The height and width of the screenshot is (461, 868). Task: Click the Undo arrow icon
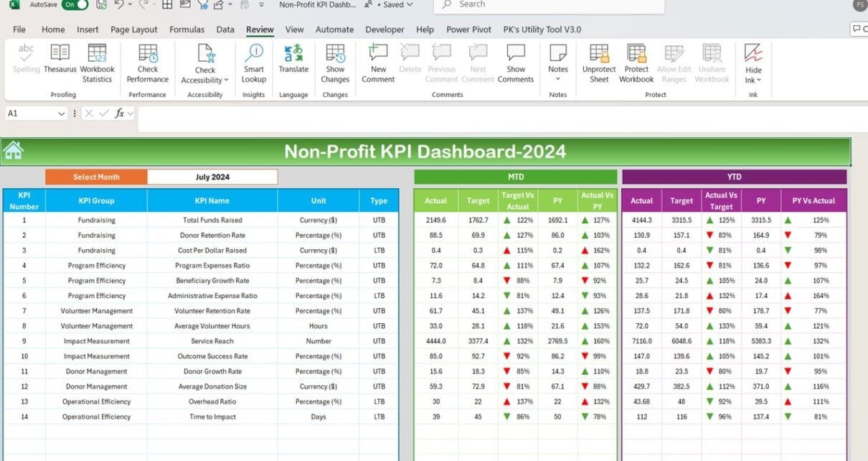tap(118, 4)
